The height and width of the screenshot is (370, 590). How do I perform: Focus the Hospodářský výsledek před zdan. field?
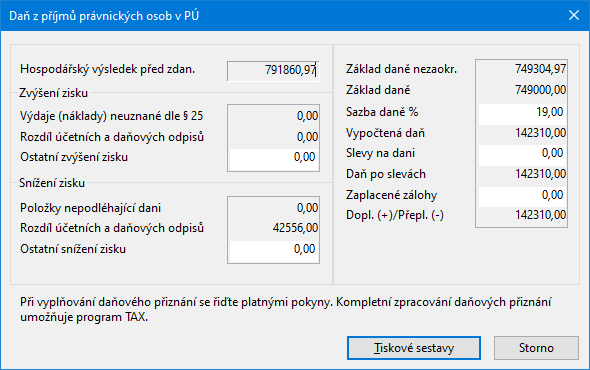[273, 70]
